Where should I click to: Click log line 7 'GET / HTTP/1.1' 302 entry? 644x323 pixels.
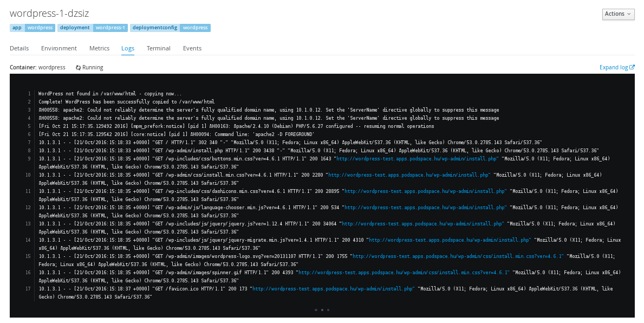point(290,143)
